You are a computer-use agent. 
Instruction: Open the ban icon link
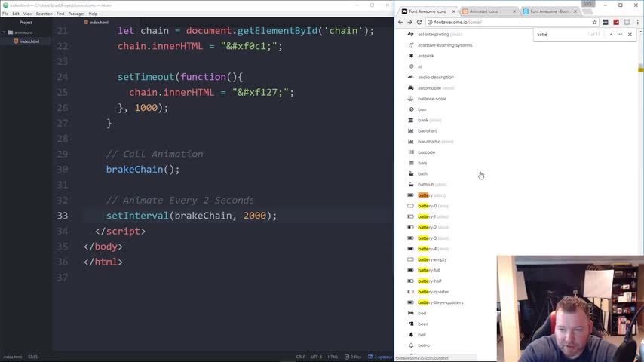pos(422,109)
